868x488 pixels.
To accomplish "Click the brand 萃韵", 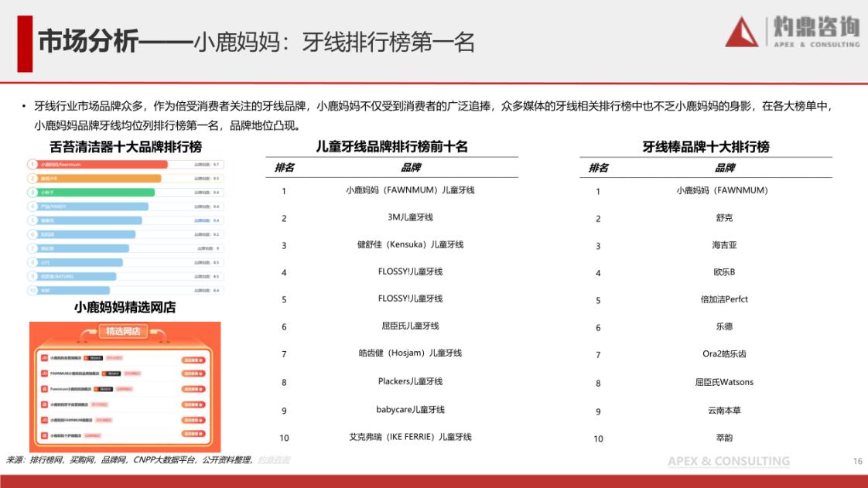I will click(x=724, y=438).
